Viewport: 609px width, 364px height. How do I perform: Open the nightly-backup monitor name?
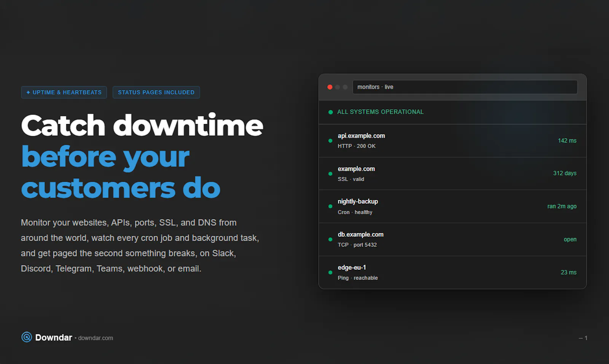pyautogui.click(x=358, y=202)
